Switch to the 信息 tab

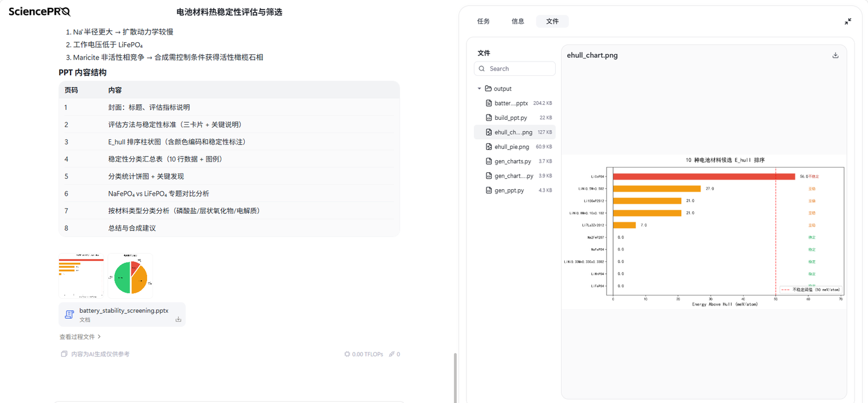point(518,21)
